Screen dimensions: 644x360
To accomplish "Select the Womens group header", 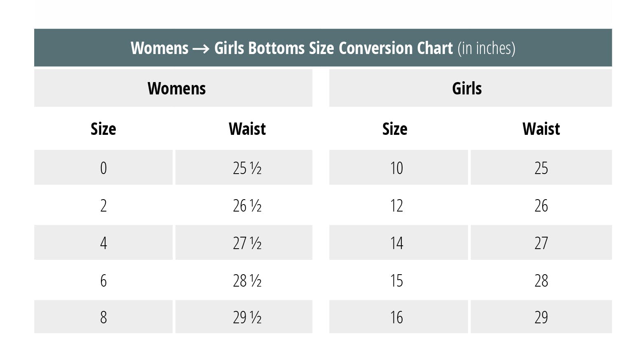I will click(x=176, y=88).
